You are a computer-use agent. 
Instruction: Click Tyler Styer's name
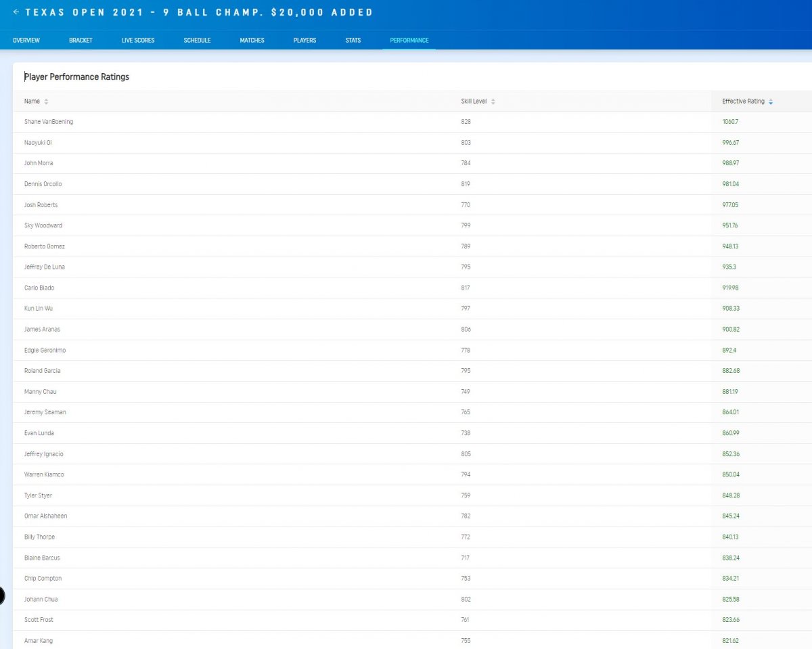tap(39, 495)
